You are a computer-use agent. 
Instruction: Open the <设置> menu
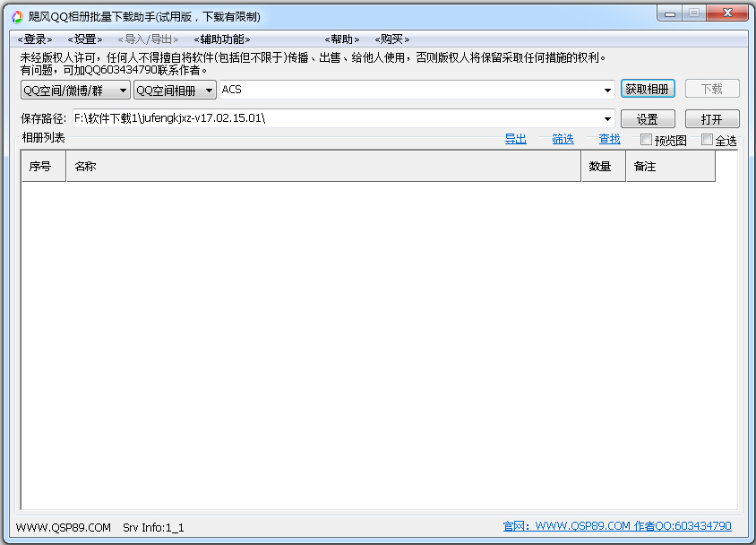(85, 39)
